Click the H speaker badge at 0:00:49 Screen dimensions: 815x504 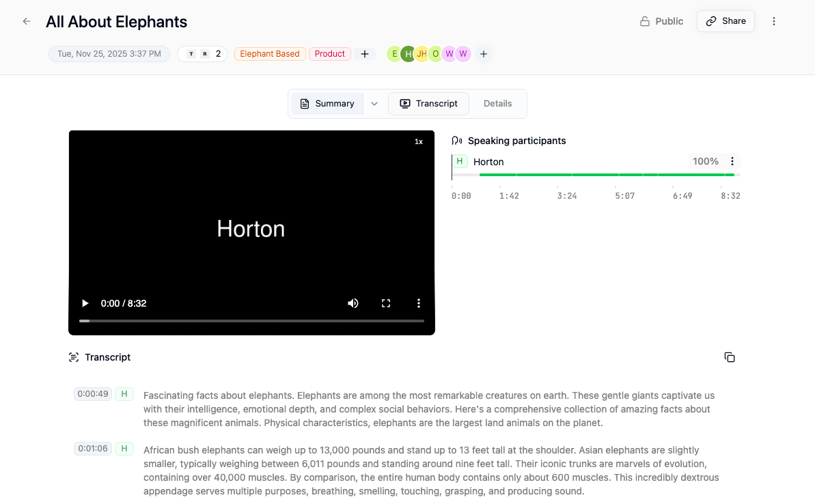(x=124, y=394)
